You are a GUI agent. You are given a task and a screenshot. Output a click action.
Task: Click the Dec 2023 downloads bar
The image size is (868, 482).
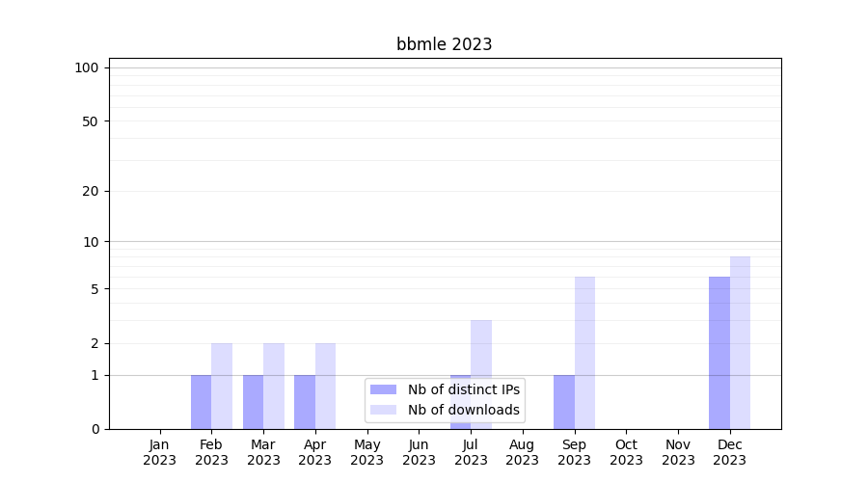(740, 342)
